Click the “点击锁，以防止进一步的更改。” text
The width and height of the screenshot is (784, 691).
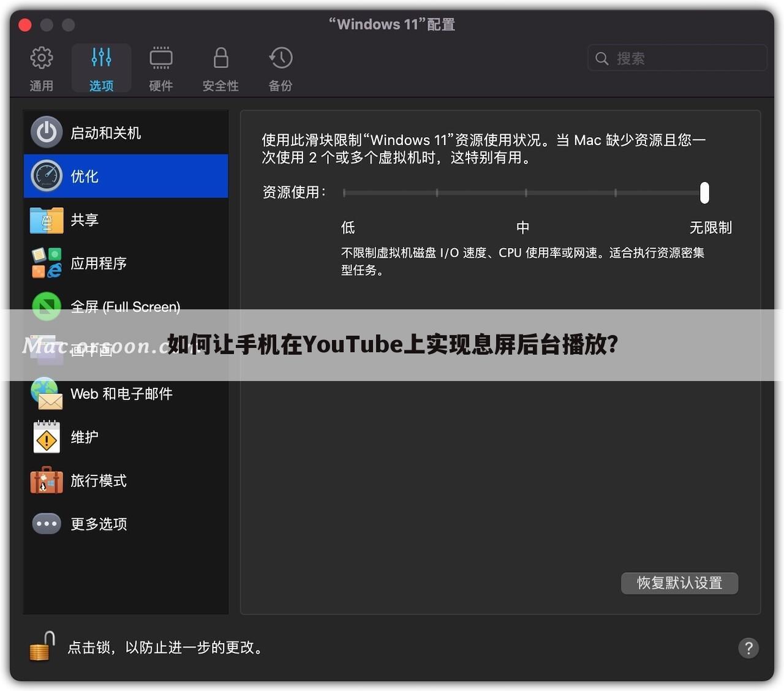tap(165, 647)
